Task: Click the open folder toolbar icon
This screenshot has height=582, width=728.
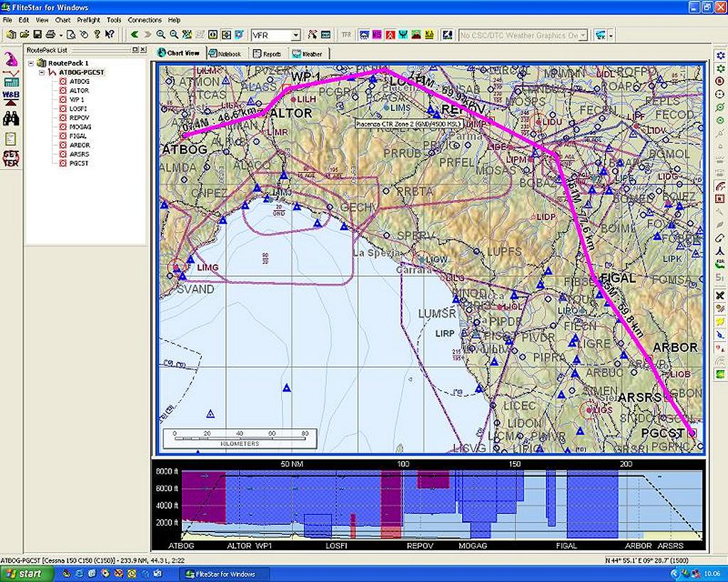Action: point(25,35)
